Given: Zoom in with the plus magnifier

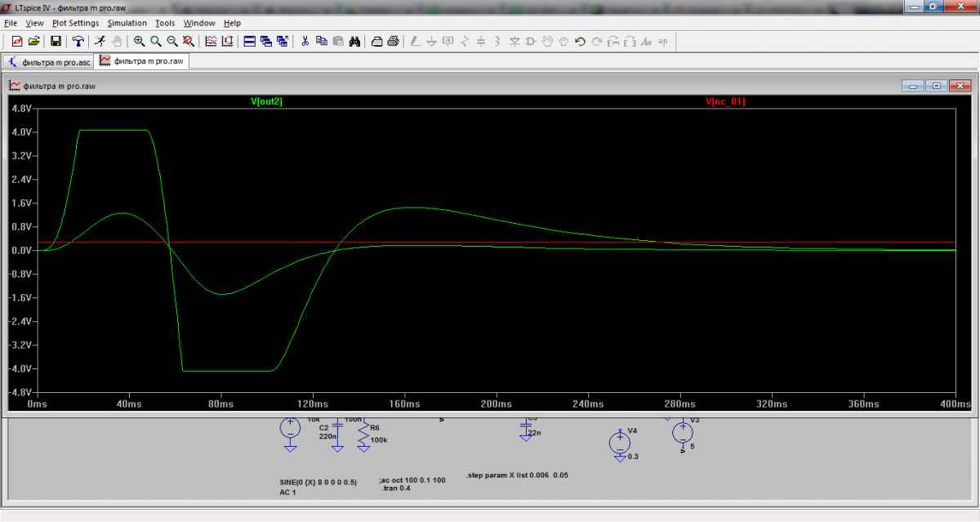Looking at the screenshot, I should (x=139, y=41).
